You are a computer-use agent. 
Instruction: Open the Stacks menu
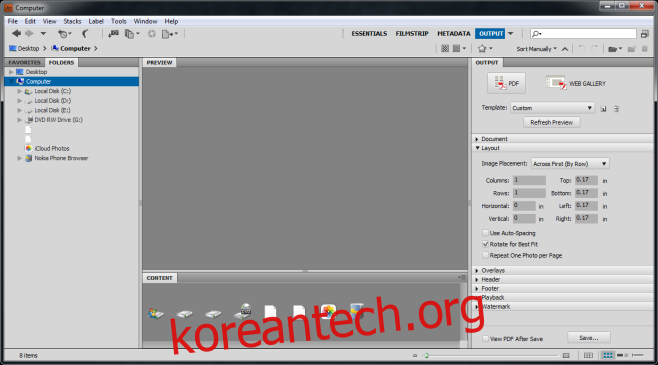click(72, 21)
